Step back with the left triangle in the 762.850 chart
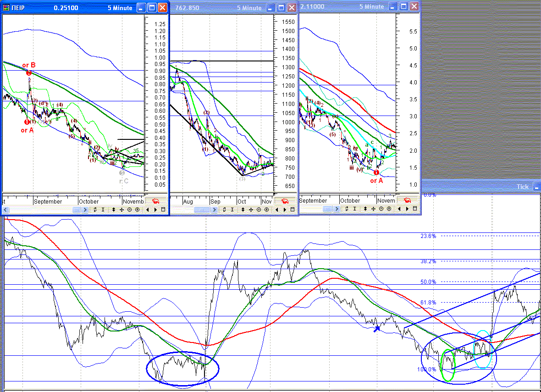 tap(277, 210)
